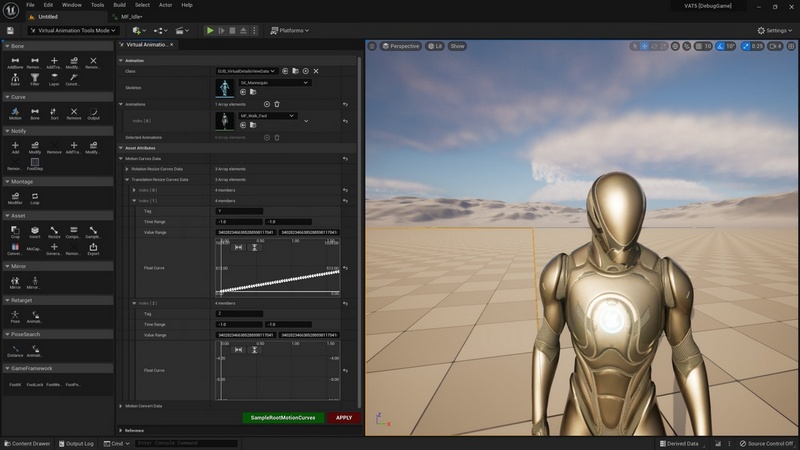
Task: Choose the Motion curve tool
Action: (15, 113)
